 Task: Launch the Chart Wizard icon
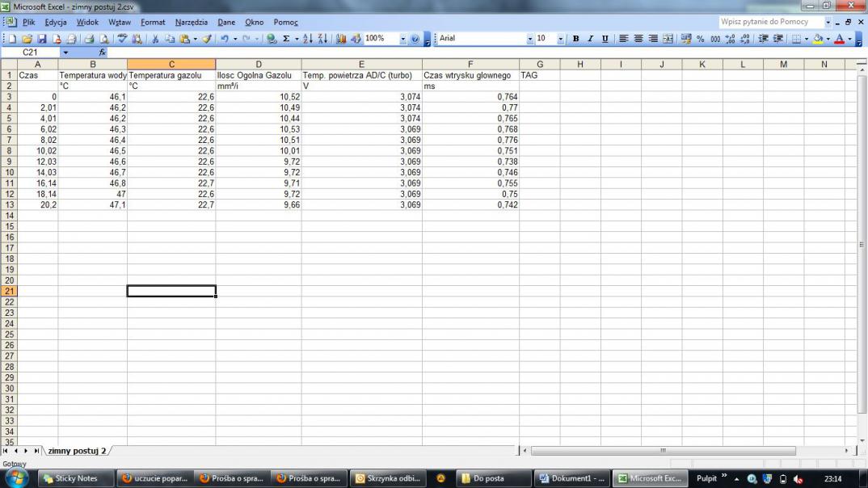pos(341,39)
